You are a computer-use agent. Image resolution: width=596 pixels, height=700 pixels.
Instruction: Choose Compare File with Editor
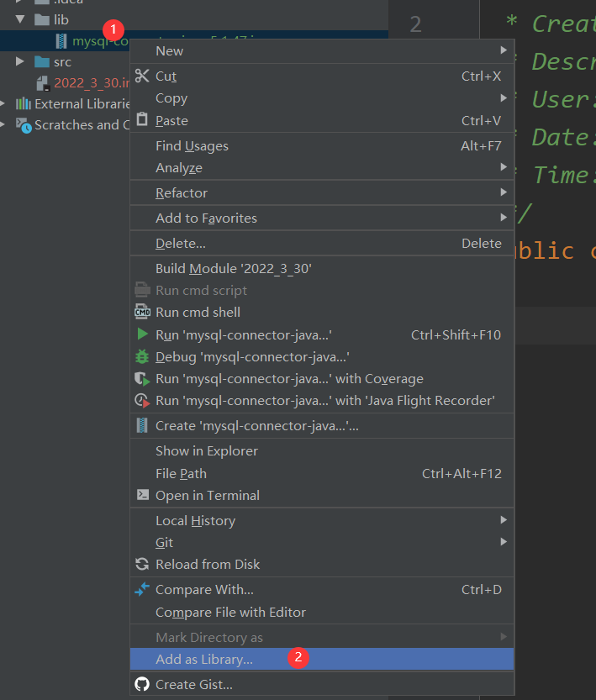tap(322, 612)
